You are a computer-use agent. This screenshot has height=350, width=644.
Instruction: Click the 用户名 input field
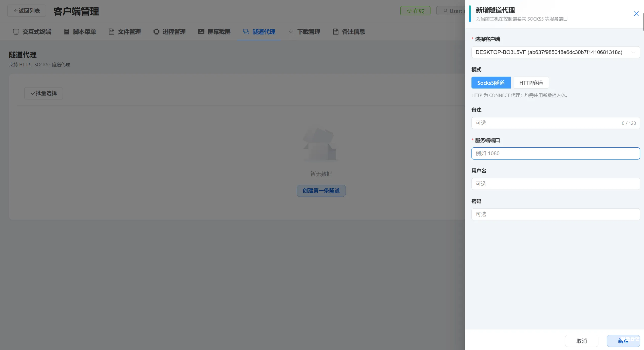[x=555, y=184]
